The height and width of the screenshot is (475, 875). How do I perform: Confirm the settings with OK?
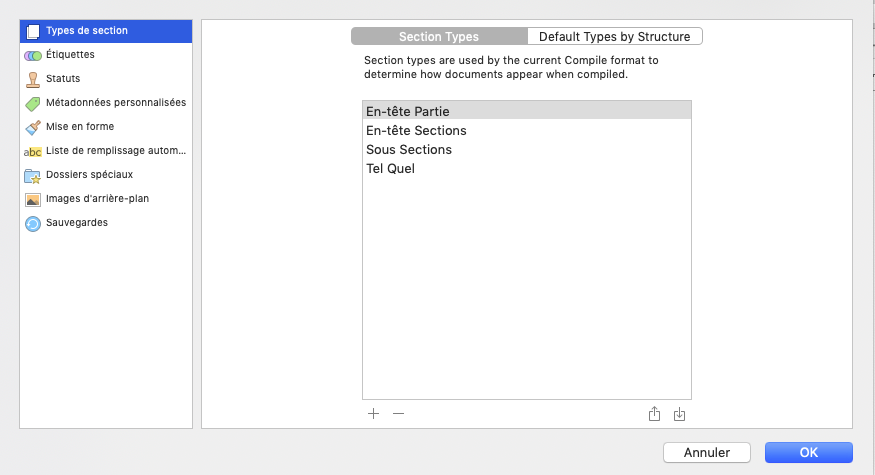coord(808,452)
